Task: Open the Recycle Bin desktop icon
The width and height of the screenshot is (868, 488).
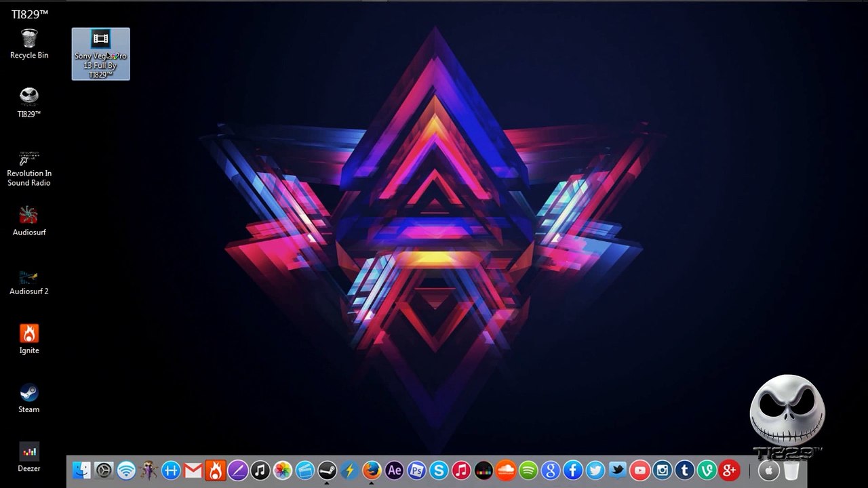Action: pyautogui.click(x=29, y=44)
